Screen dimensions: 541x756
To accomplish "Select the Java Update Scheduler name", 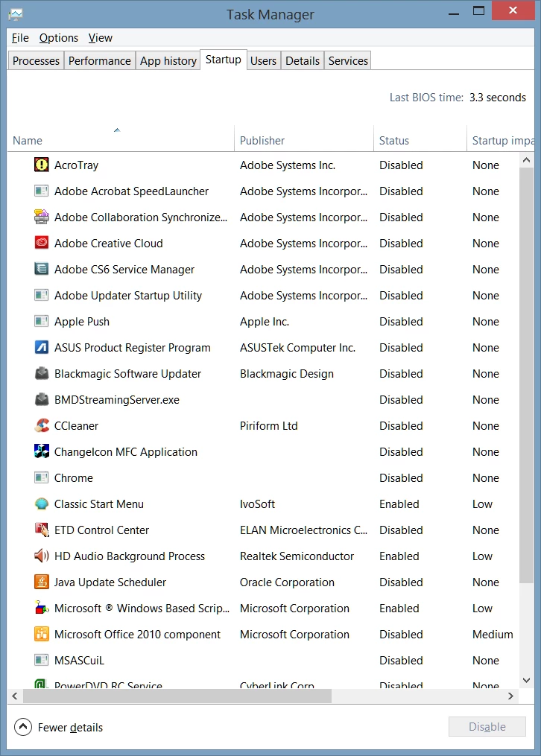I will pyautogui.click(x=110, y=582).
